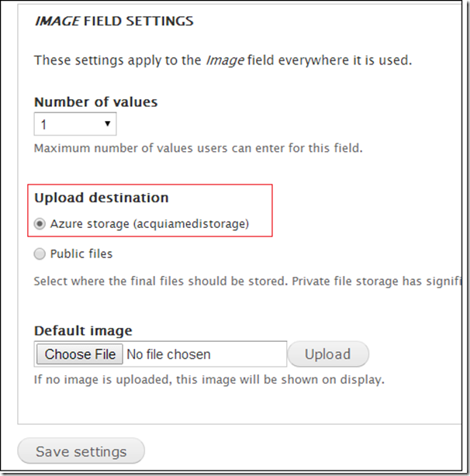Click the Upload destination heading
The height and width of the screenshot is (476, 470).
click(101, 198)
